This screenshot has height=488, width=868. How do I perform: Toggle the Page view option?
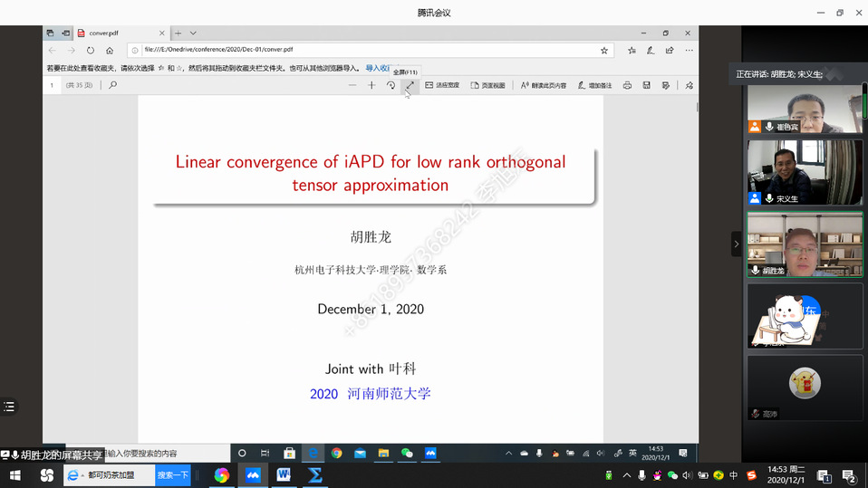point(487,85)
